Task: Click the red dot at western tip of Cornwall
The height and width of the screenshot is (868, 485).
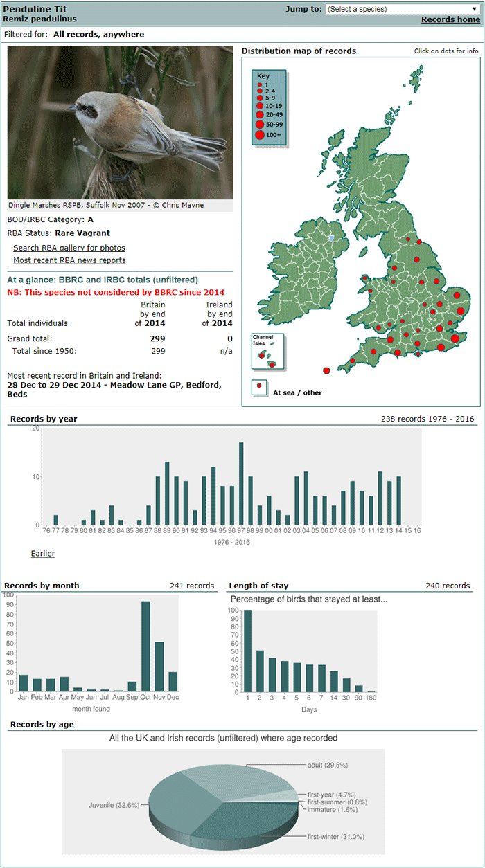Action: pyautogui.click(x=353, y=360)
